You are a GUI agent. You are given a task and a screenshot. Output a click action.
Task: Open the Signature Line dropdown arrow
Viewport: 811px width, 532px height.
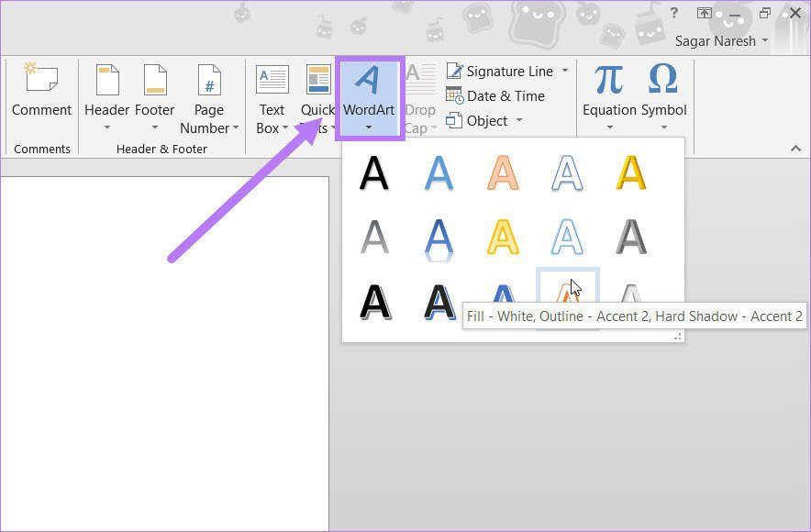click(x=565, y=71)
